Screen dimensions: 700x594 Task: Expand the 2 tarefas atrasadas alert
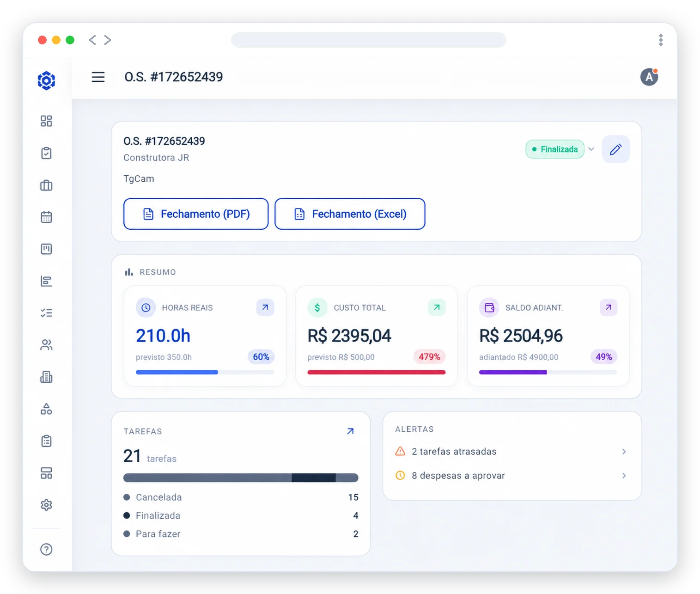(511, 452)
